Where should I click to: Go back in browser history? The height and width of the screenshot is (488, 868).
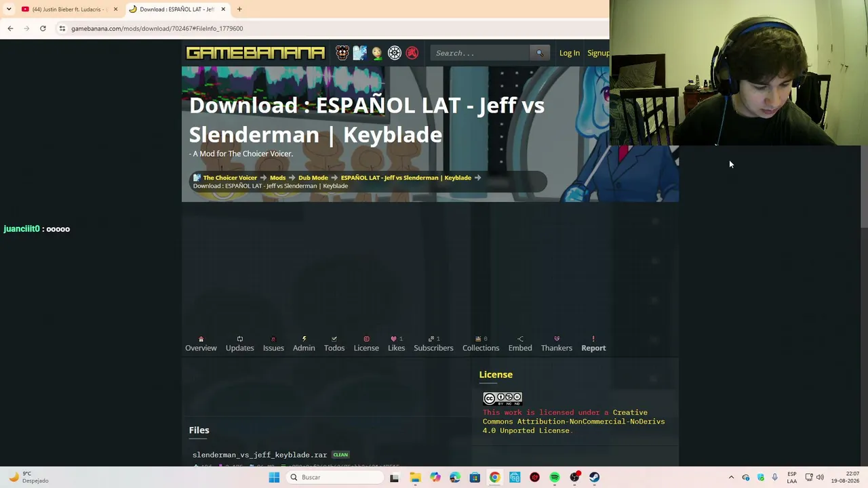pos(10,28)
